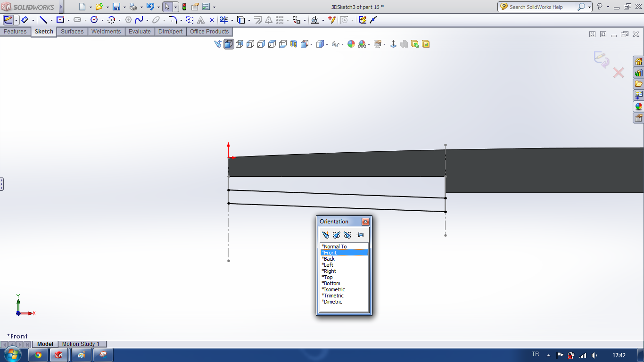Click the Save icon in top toolbar
The image size is (644, 362).
click(116, 7)
